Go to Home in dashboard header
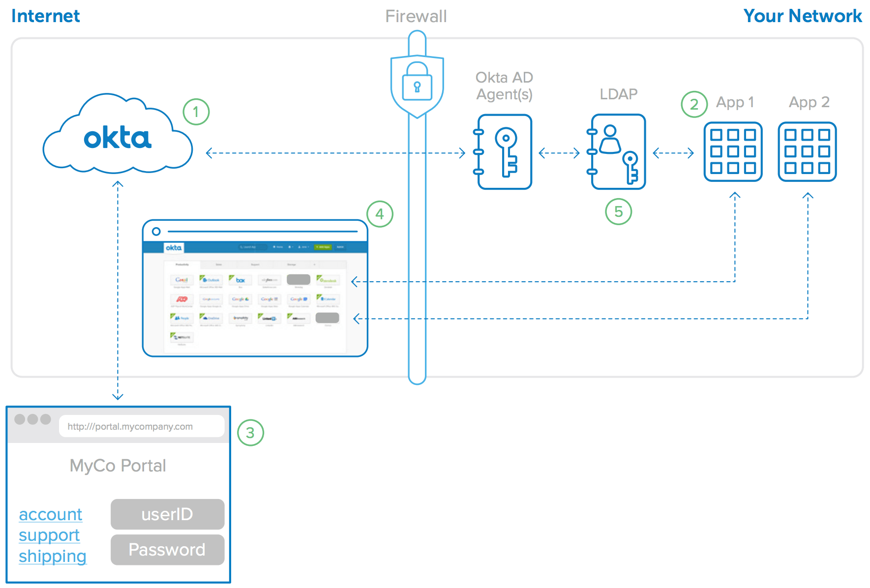Image resolution: width=870 pixels, height=588 pixels. click(278, 247)
